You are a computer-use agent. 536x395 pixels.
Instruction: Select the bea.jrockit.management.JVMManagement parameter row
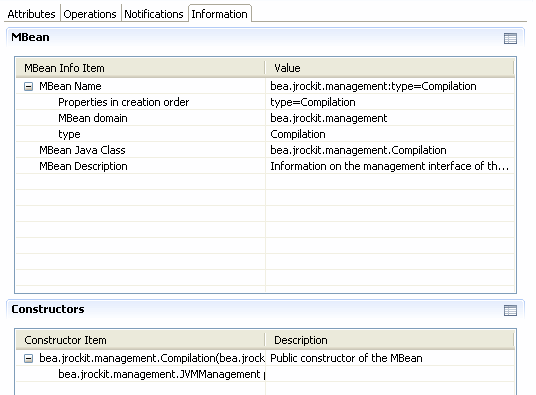point(265,374)
